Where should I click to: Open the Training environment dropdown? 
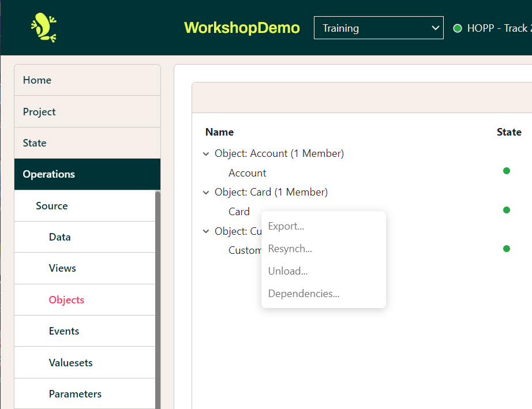378,27
